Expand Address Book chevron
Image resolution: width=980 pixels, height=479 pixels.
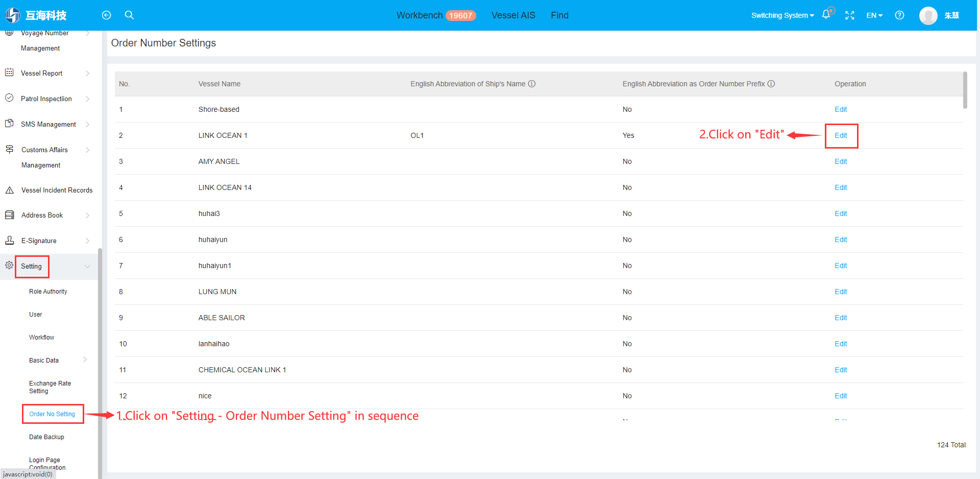click(87, 215)
